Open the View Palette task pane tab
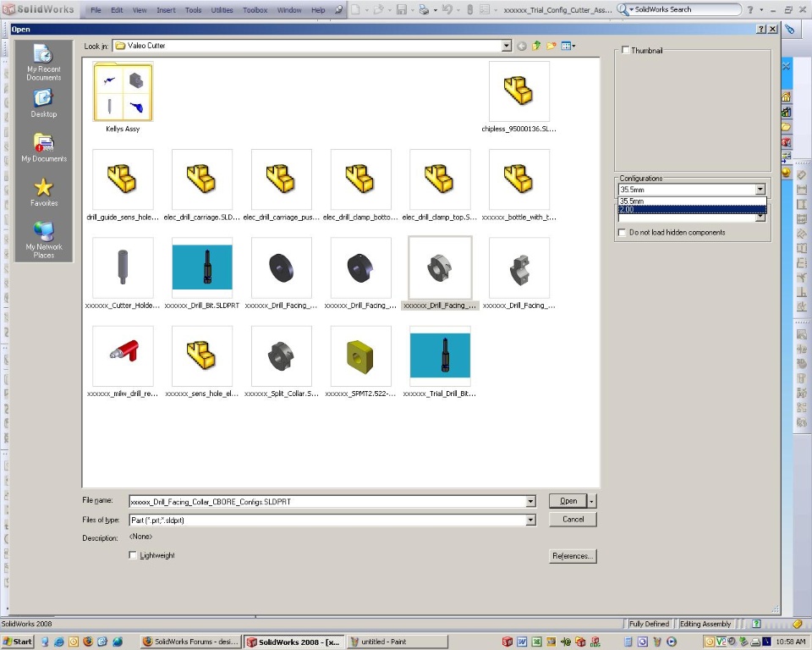Viewport: 812px width, 650px height. click(786, 157)
